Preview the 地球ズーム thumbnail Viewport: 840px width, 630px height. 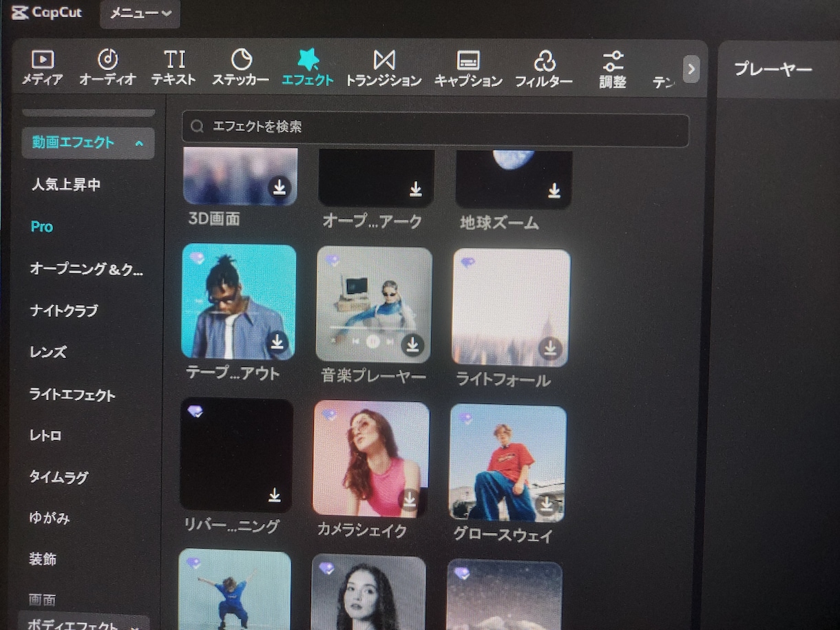[514, 180]
